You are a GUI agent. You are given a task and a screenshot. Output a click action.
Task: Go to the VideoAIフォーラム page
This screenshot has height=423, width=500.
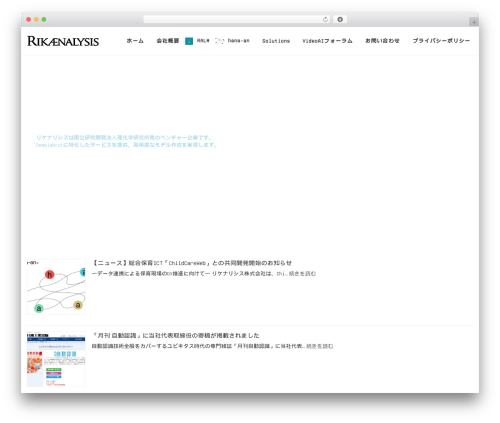pyautogui.click(x=327, y=41)
